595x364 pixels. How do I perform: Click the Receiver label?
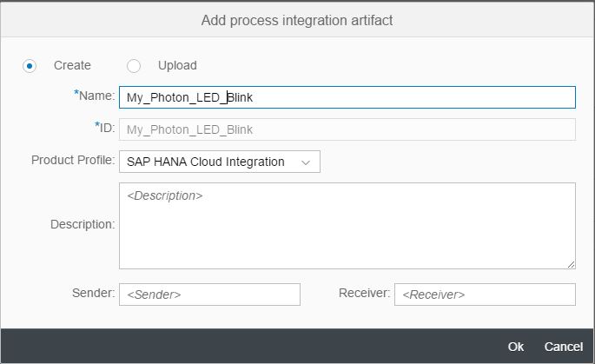coord(364,294)
